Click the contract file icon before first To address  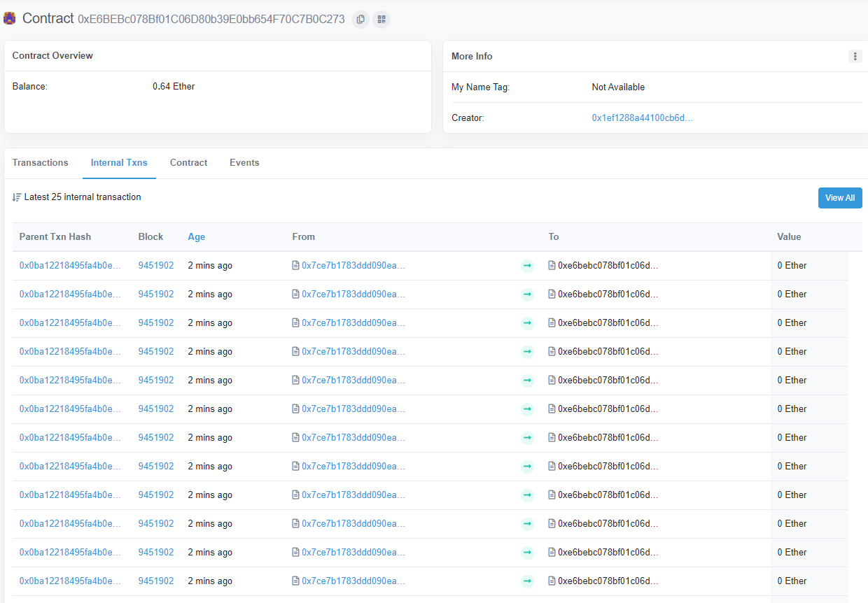(552, 266)
